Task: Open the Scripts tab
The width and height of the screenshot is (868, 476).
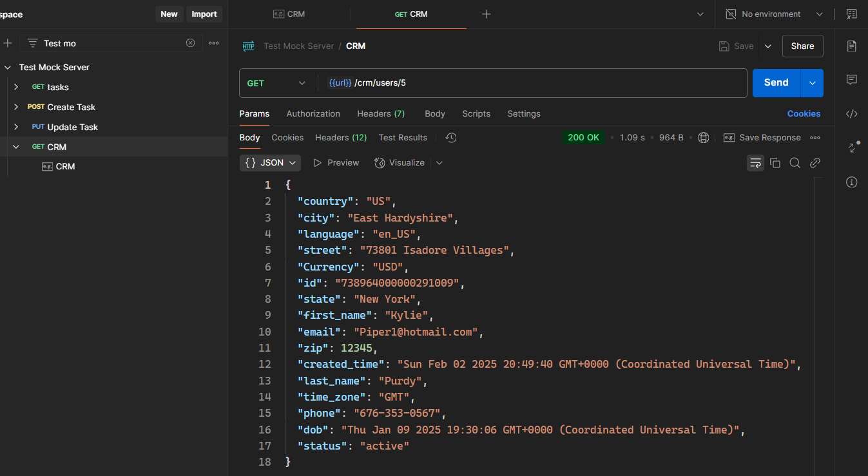Action: 476,114
